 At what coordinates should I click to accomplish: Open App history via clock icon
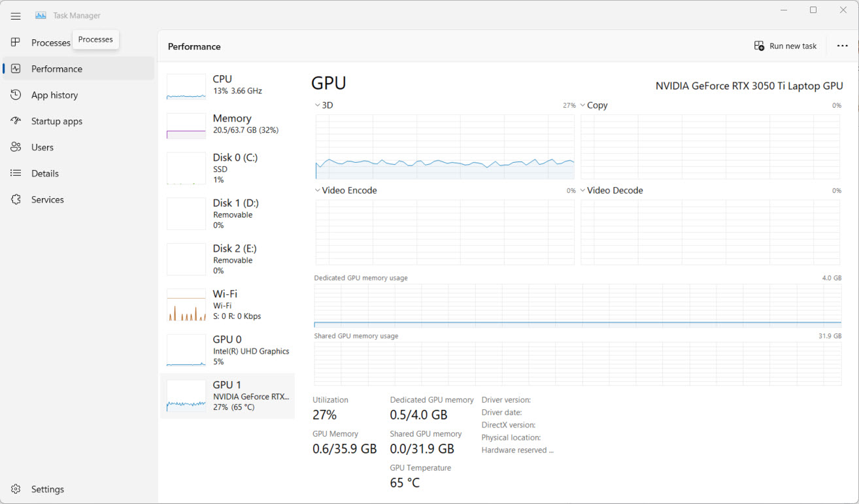(x=16, y=95)
